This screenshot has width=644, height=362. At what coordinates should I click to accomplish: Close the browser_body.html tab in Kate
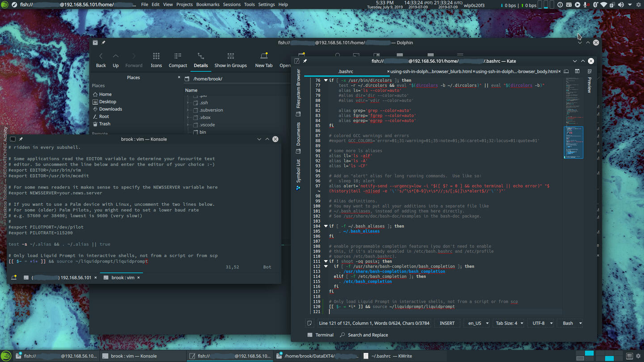point(559,72)
